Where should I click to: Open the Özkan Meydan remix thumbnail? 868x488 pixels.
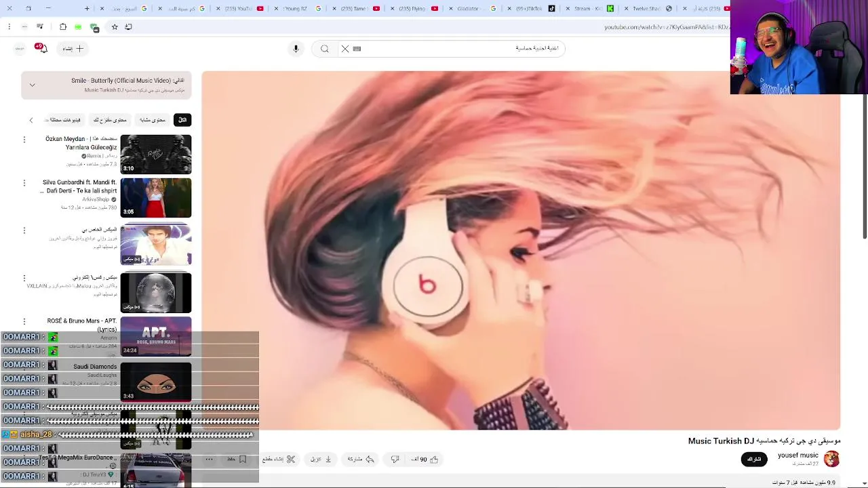tap(156, 155)
